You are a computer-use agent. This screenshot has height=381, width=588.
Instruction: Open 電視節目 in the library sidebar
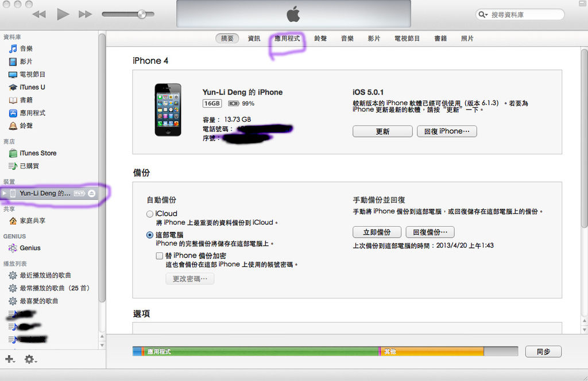tap(26, 74)
